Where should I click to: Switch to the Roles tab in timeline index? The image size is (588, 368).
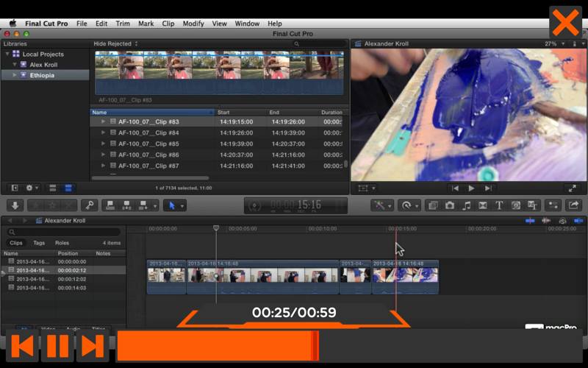click(x=62, y=243)
